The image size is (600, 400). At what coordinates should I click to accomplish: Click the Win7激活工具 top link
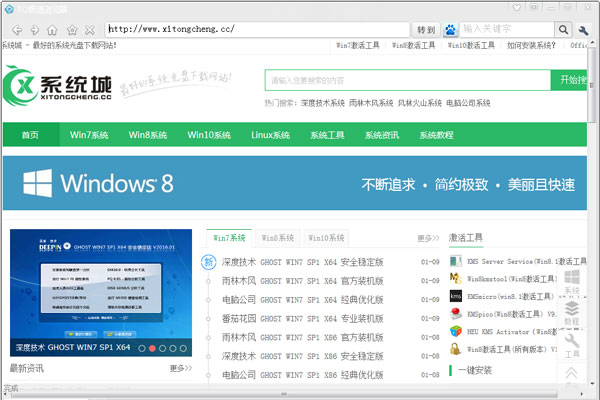[x=358, y=46]
